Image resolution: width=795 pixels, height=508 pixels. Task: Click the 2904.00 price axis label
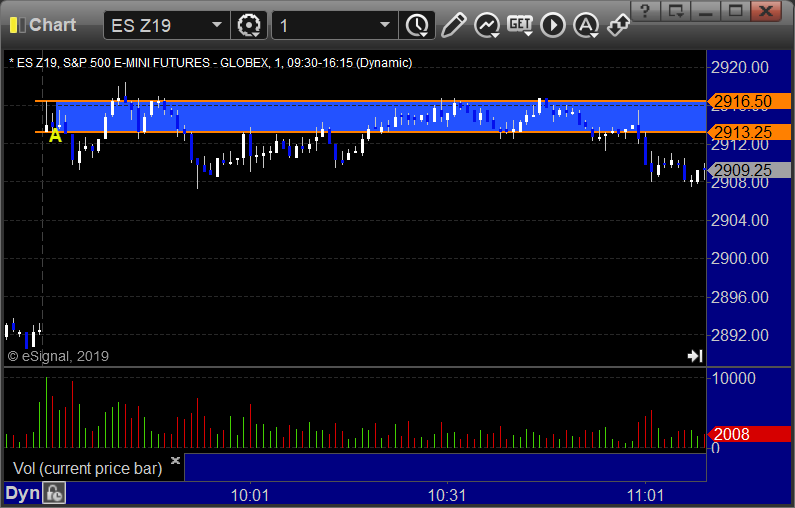click(740, 221)
